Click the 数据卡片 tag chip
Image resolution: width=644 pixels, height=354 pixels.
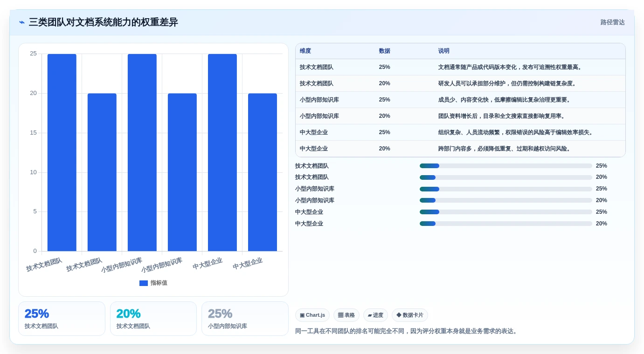(410, 315)
